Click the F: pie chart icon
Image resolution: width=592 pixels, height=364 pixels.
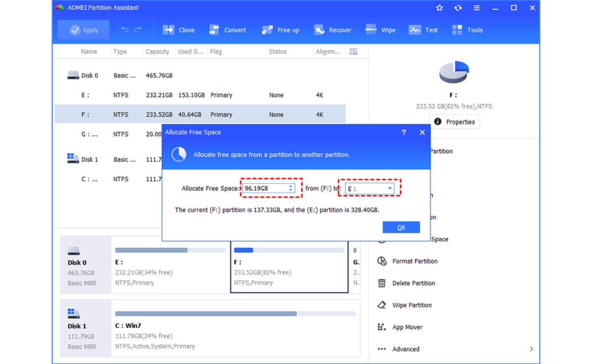click(454, 72)
